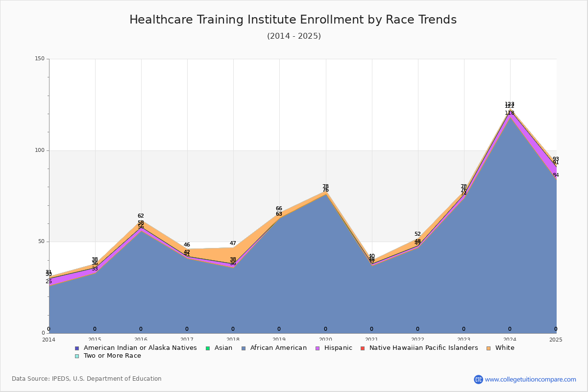This screenshot has width=588, height=392.
Task: Toggle the Asian legend color marker
Action: click(x=208, y=348)
